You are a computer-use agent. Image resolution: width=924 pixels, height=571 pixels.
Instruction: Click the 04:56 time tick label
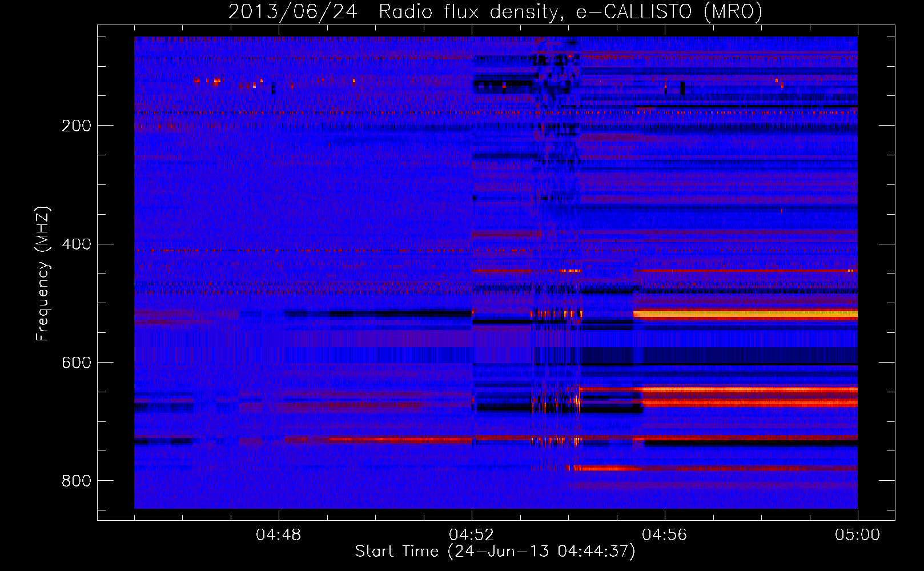[665, 535]
